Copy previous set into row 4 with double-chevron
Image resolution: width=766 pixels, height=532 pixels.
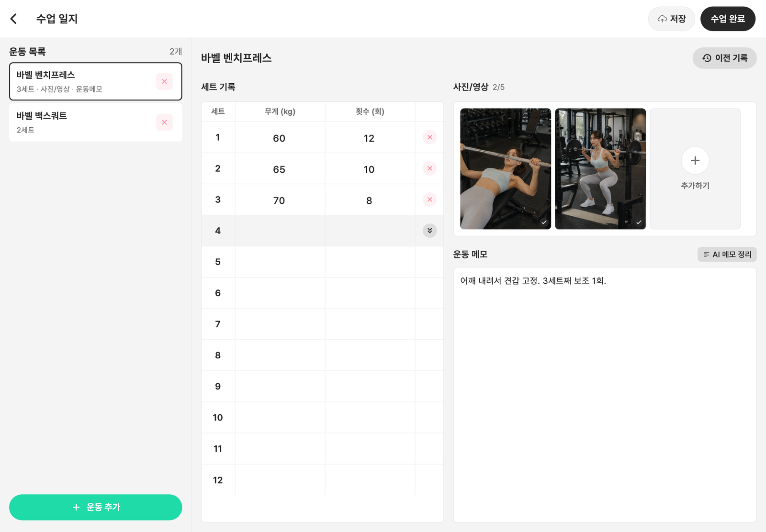click(x=429, y=231)
